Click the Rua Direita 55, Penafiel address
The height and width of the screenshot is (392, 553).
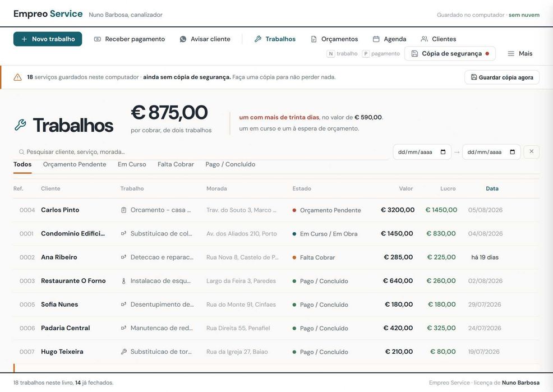click(238, 328)
